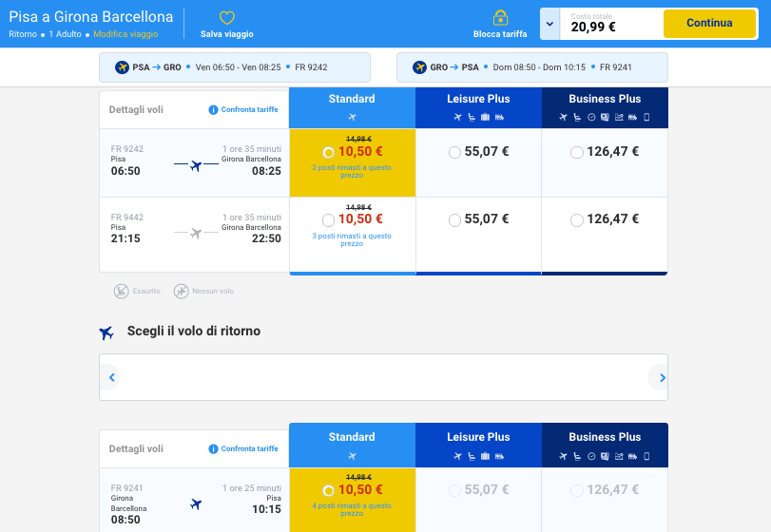Select Leisure Plus 55,07 € for FR 9242
The width and height of the screenshot is (771, 532).
[454, 152]
